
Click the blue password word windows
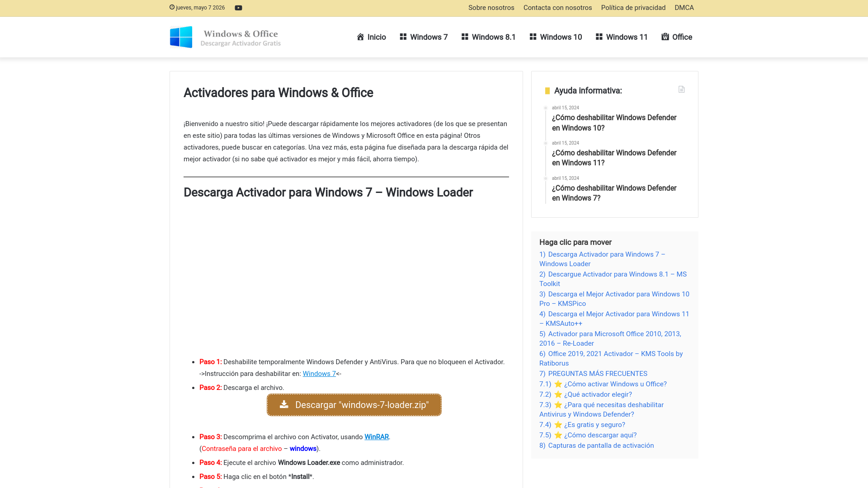[x=303, y=449]
